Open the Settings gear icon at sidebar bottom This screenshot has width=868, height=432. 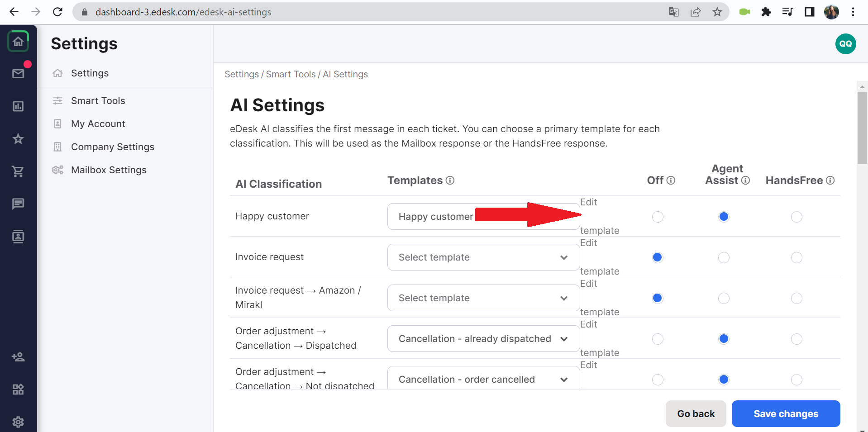coord(18,422)
